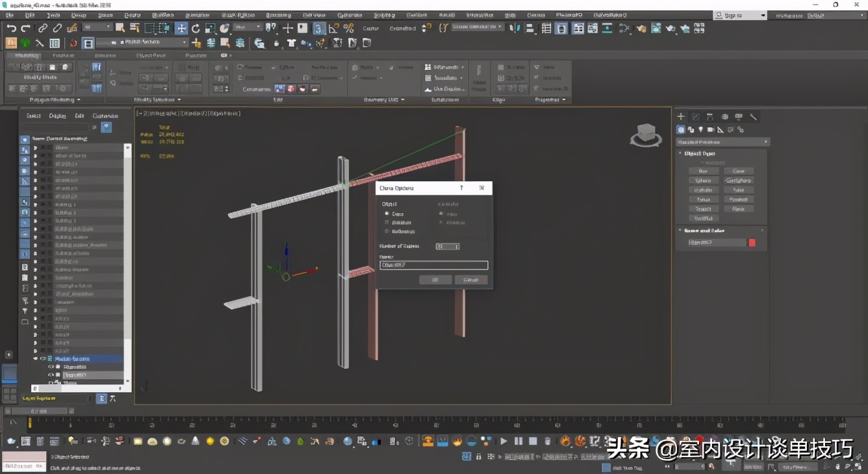The image size is (868, 474).
Task: Click the Play Animation button
Action: [x=504, y=442]
